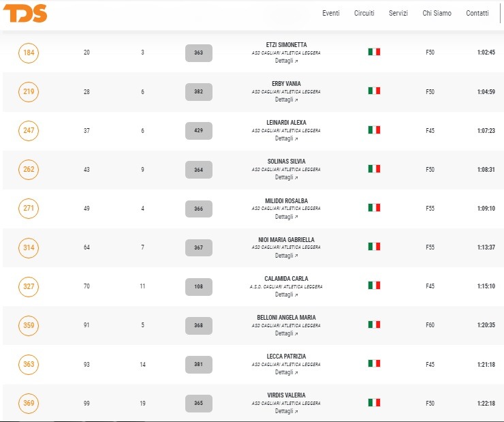504x422 pixels.
Task: Open Dettagli link for Etzi Simonetta
Action: coord(286,61)
